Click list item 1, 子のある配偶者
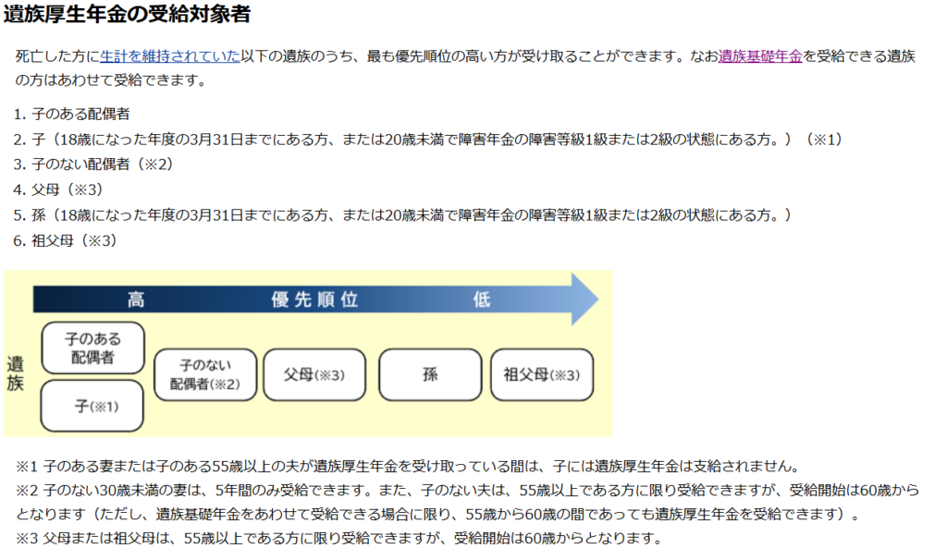Viewport: 947px width, 560px height. point(80,114)
